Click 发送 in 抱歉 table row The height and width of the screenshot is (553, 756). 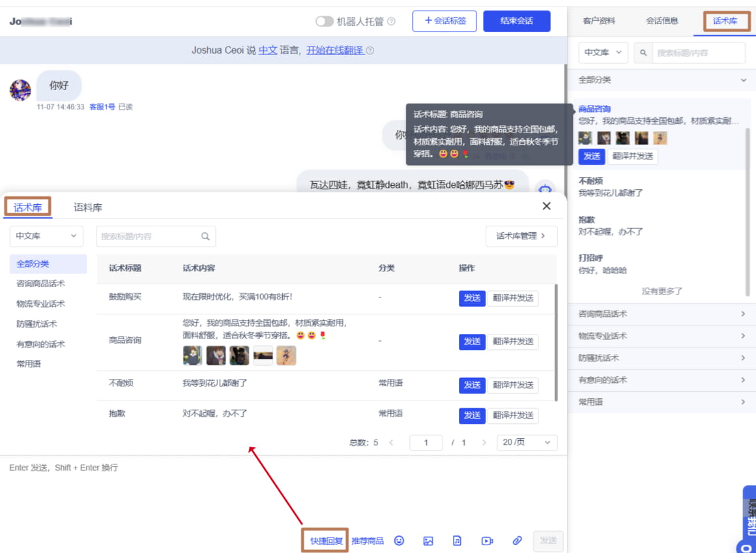click(x=472, y=415)
